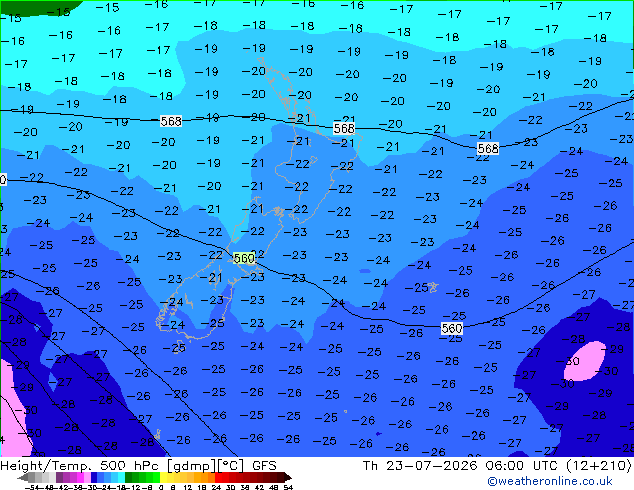Click the Stewart Island outline below South Island
Image resolution: width=634 pixels, height=490 pixels.
point(178,348)
